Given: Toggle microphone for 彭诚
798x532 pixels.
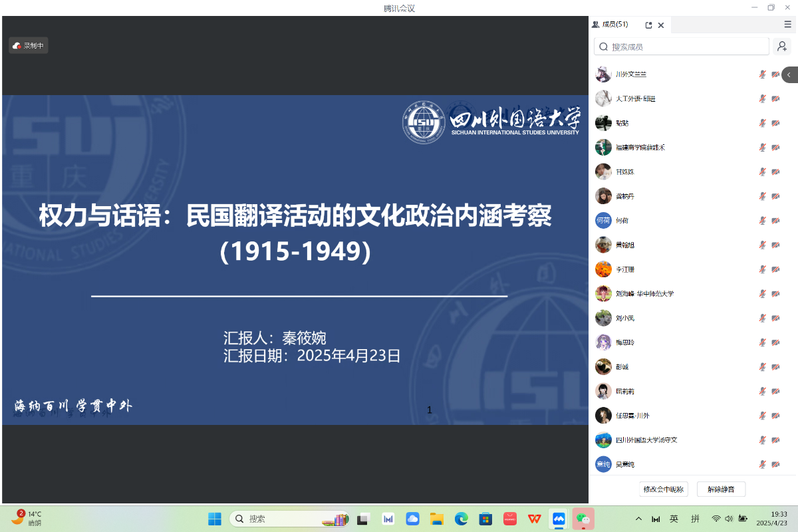Looking at the screenshot, I should click(763, 367).
